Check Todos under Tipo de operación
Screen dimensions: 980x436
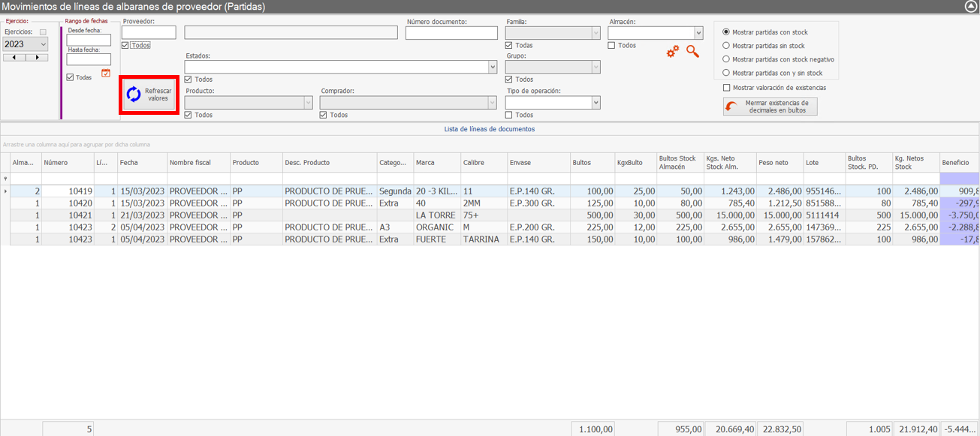tap(509, 115)
